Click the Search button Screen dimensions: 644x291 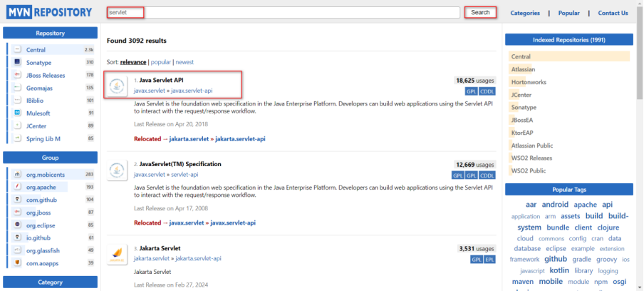(480, 12)
